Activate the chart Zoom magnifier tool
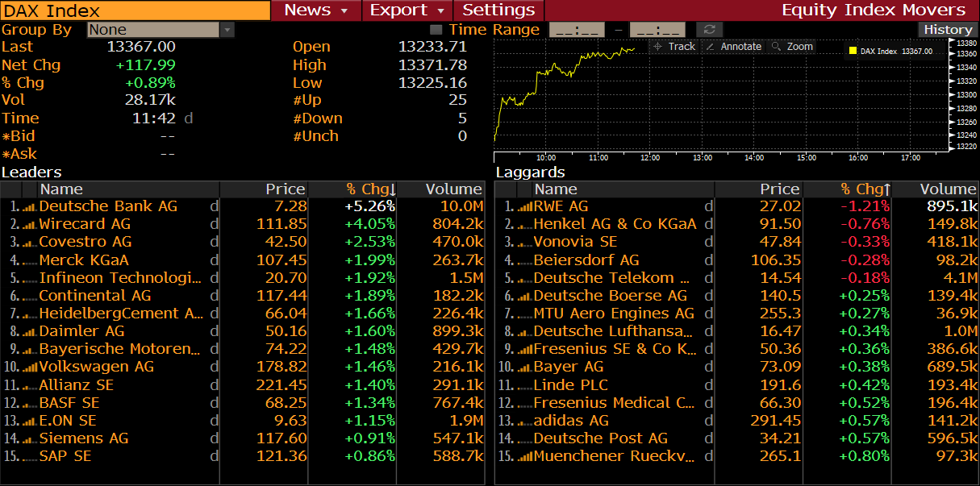980x486 pixels. (792, 47)
